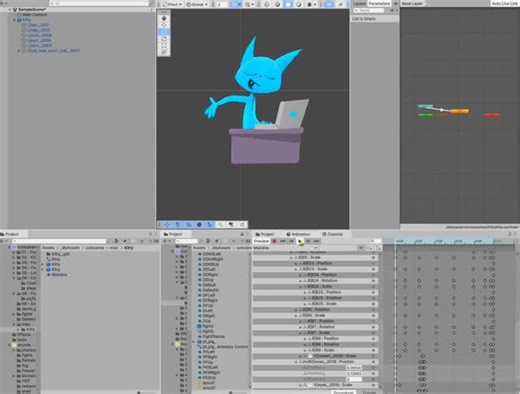Expand the fights folder in left Project tree
Image resolution: width=520 pixels, height=394 pixels.
tap(14, 314)
